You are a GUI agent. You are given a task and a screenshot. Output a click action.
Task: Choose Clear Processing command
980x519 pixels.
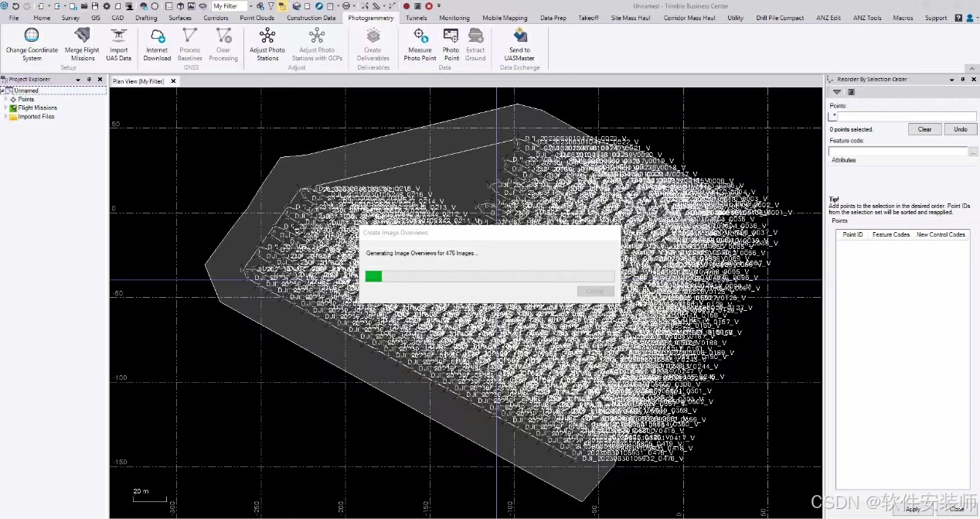(223, 44)
